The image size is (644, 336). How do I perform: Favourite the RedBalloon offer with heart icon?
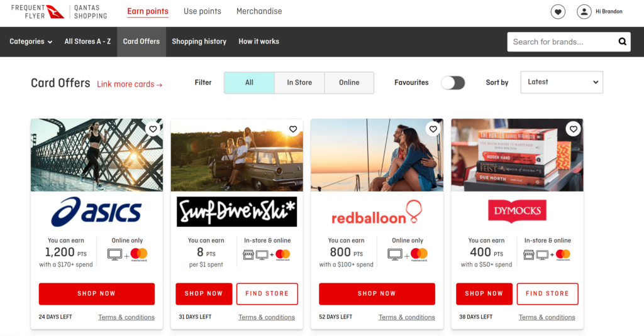coord(433,129)
